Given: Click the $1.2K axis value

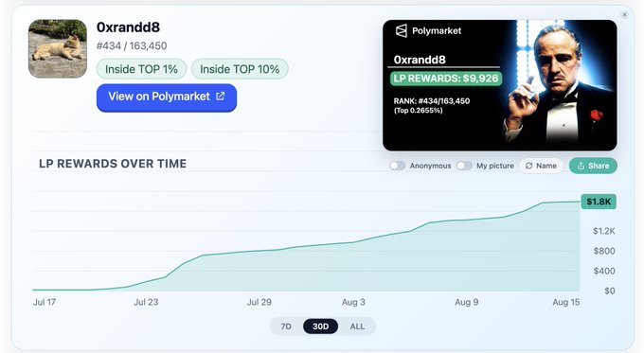Looking at the screenshot, I should click(604, 231).
